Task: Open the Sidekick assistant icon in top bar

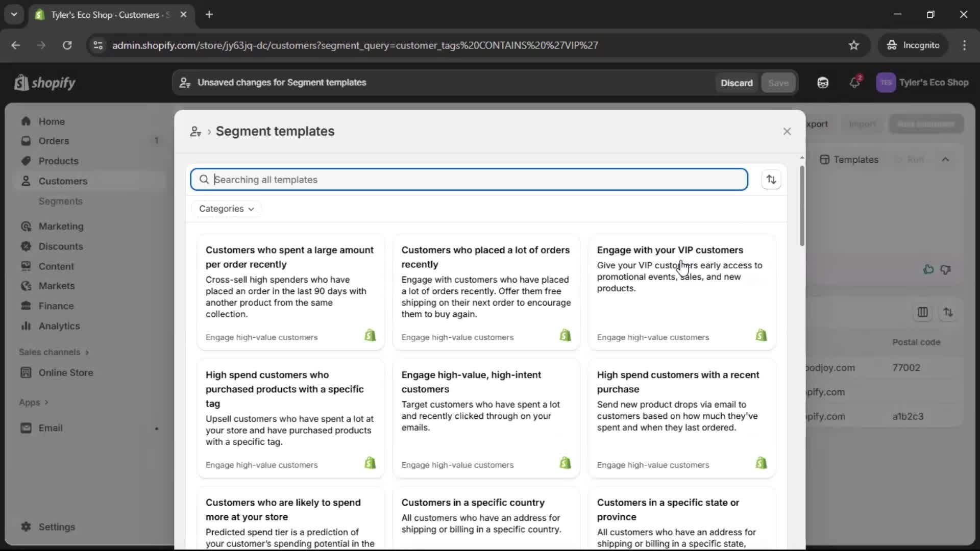Action: point(822,82)
